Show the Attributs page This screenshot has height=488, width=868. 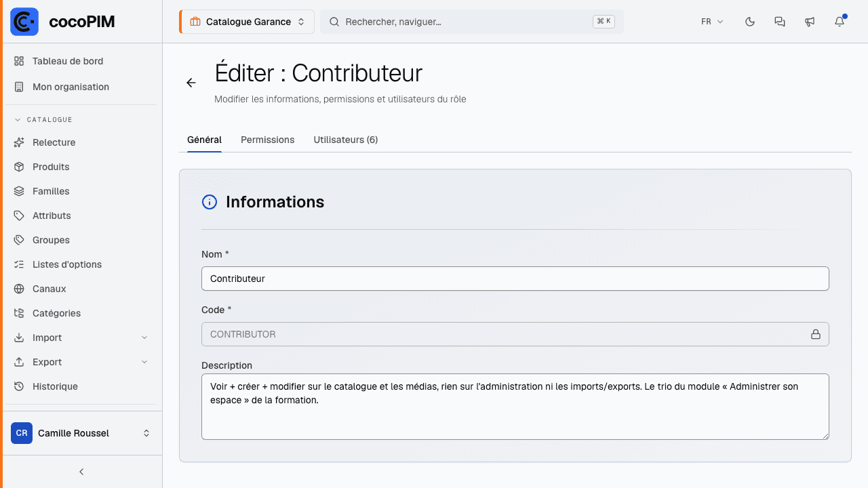coord(81,216)
